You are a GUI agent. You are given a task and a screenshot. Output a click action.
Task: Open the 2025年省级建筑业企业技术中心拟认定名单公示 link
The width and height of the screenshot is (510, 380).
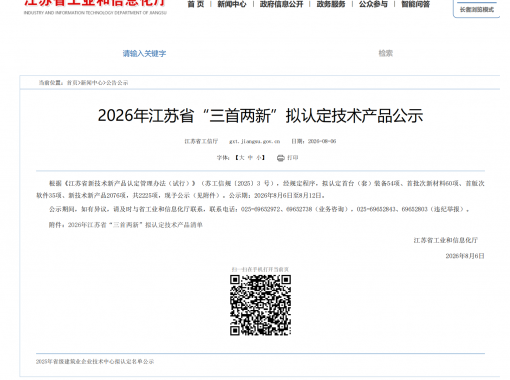(x=95, y=361)
